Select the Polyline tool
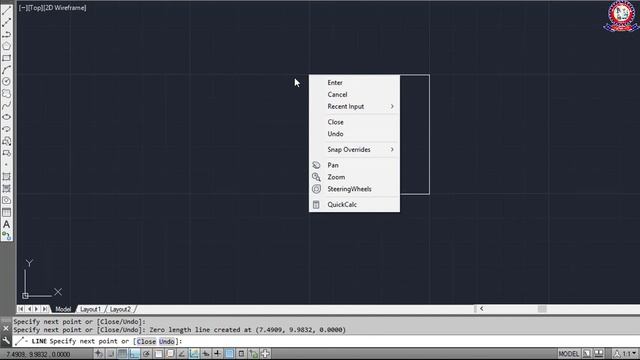 pyautogui.click(x=7, y=34)
